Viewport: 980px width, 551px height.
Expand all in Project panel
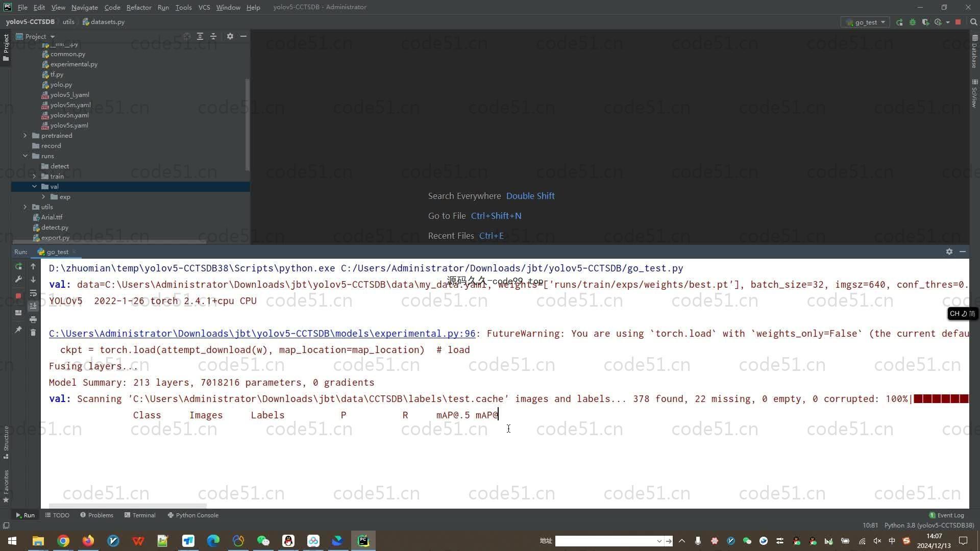pos(200,37)
